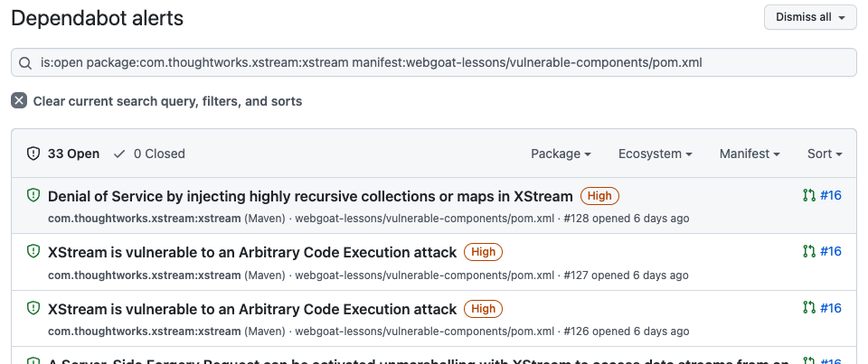868x364 pixels.
Task: Click High severity label on alert #126
Action: click(x=483, y=309)
